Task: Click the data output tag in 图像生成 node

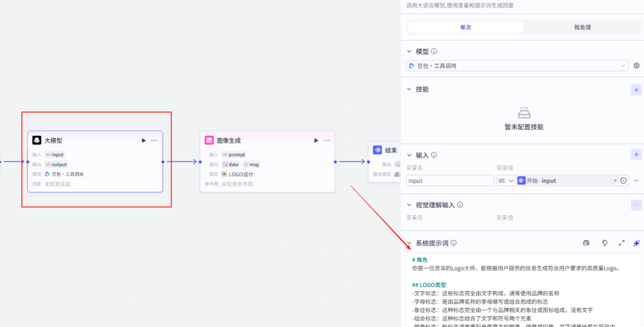Action: (230, 164)
